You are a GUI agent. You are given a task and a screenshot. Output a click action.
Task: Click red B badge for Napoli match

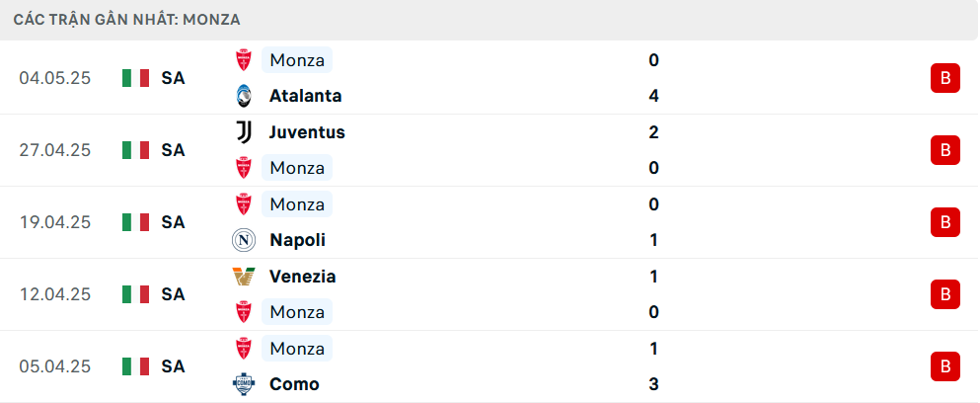[x=945, y=222]
